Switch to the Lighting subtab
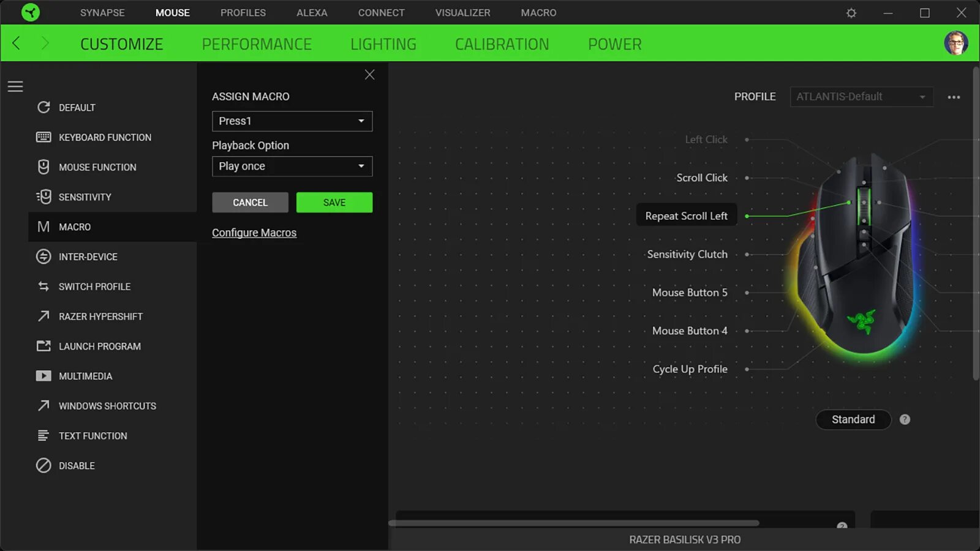This screenshot has height=551, width=980. (x=383, y=44)
